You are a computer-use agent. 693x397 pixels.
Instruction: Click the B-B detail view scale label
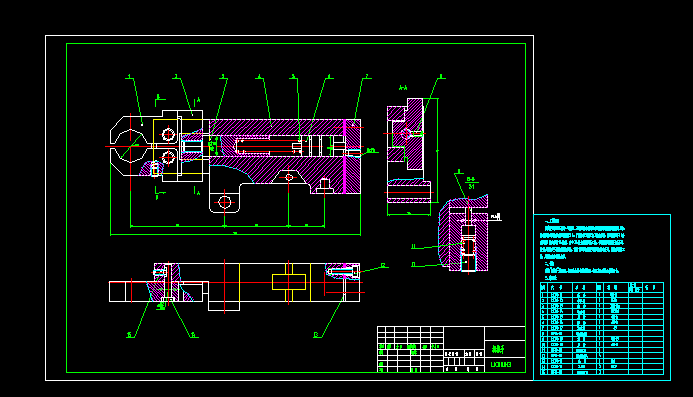click(472, 183)
